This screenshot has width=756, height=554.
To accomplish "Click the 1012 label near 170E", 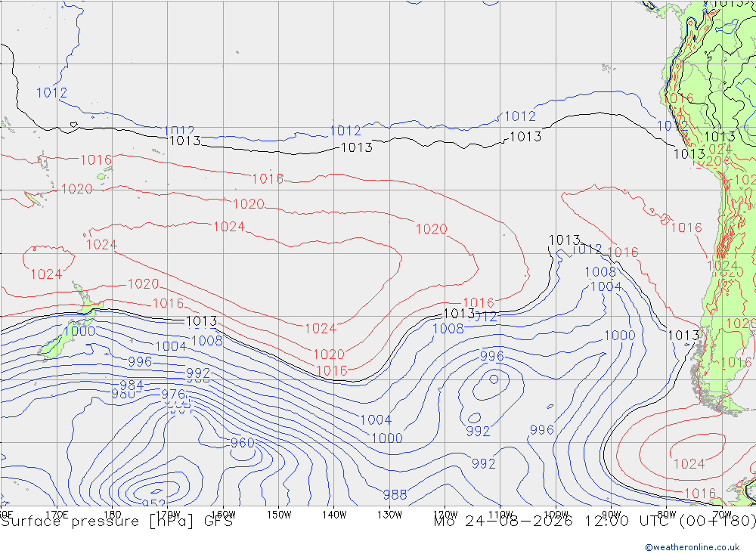I will [51, 92].
